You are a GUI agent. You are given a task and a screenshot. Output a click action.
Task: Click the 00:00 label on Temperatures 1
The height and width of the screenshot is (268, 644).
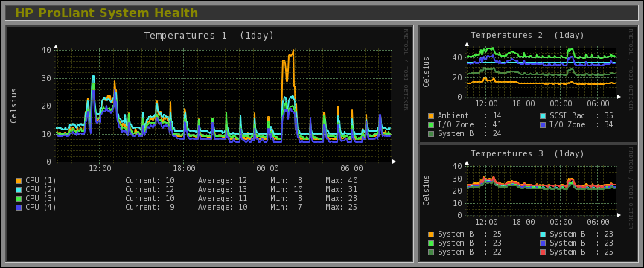click(x=267, y=168)
